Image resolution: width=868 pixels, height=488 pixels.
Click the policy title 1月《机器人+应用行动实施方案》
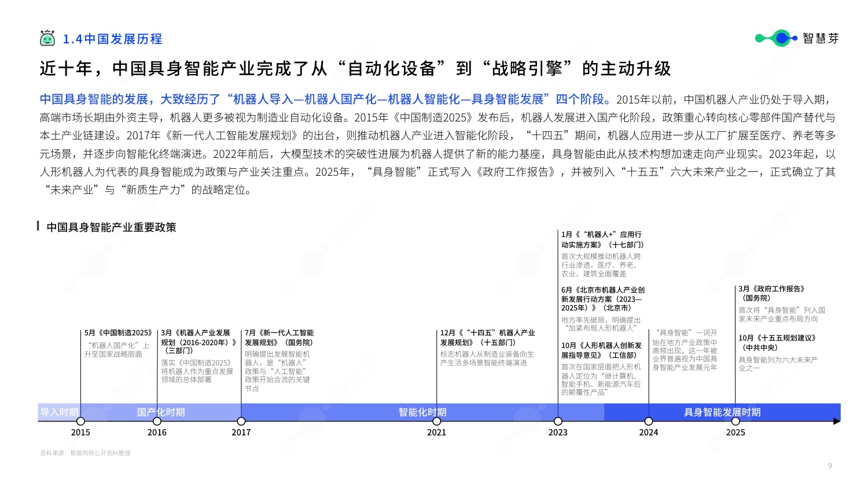pos(602,239)
